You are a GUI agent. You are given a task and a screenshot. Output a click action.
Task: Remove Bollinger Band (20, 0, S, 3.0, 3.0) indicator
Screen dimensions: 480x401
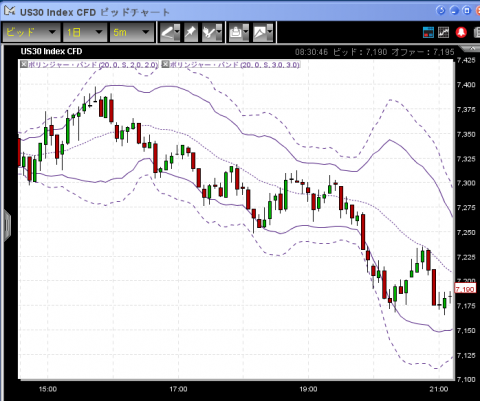point(165,64)
